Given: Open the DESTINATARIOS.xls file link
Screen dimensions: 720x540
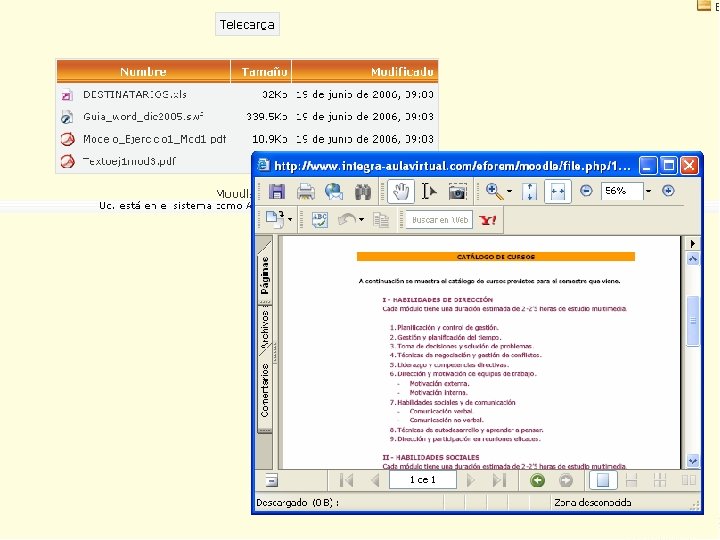Looking at the screenshot, I should [135, 95].
